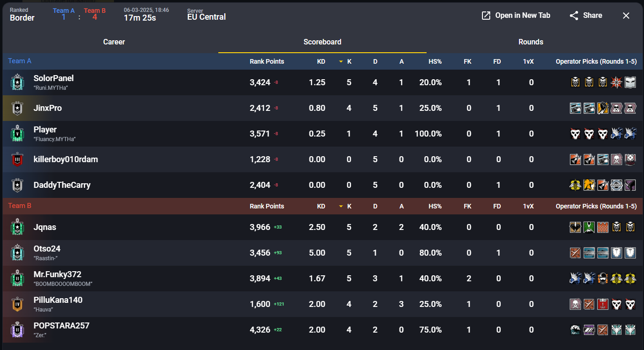644x350 pixels.
Task: Click SolorPanel's first-round operator icon
Action: pyautogui.click(x=575, y=82)
